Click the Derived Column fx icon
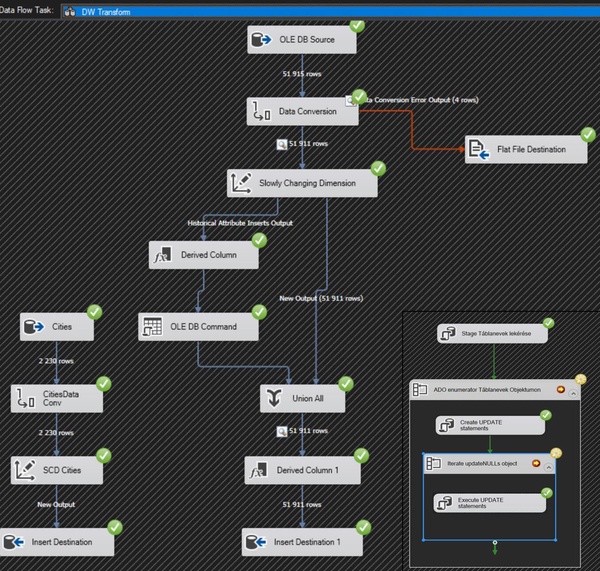 tap(163, 255)
